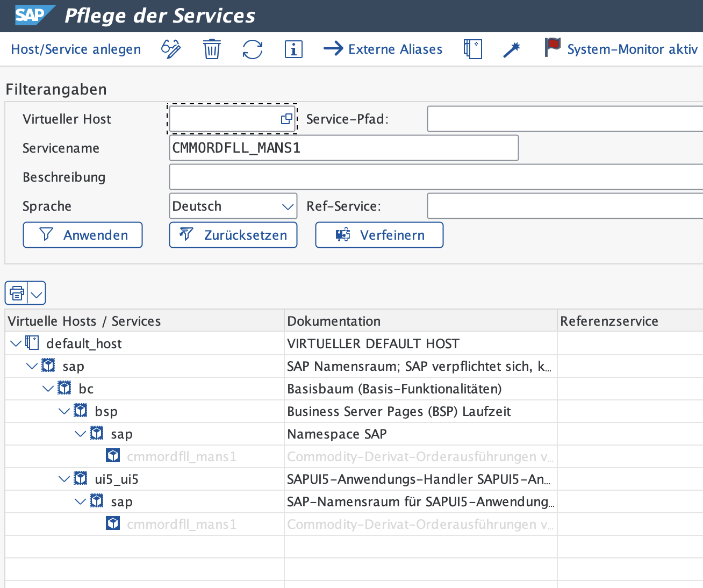The image size is (703, 588).
Task: Select the bc tree entry
Action: coord(86,389)
